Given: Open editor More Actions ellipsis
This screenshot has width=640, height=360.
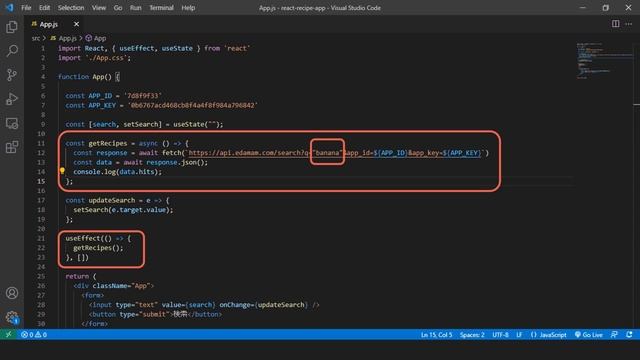Looking at the screenshot, I should click(629, 24).
